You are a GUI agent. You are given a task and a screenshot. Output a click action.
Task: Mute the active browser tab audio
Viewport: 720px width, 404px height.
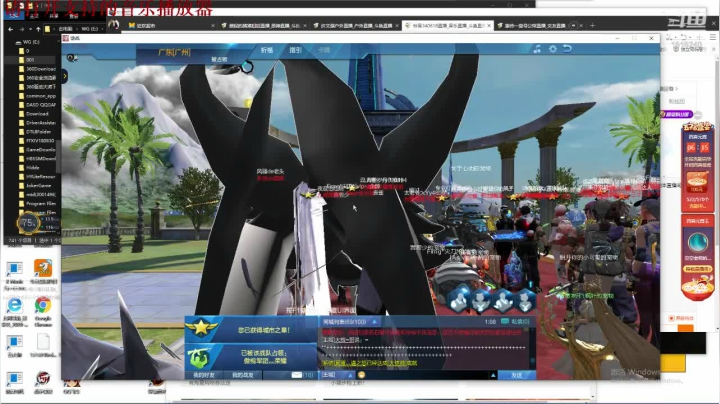[573, 25]
